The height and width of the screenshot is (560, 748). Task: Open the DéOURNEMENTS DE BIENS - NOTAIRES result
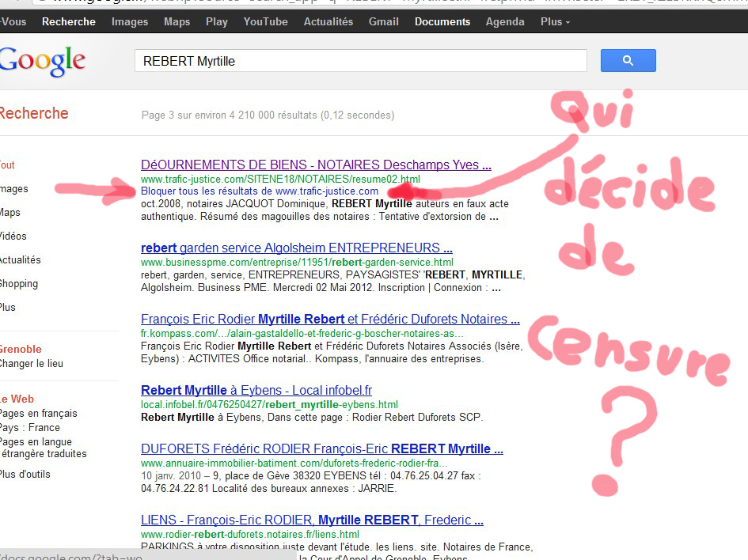(x=315, y=165)
